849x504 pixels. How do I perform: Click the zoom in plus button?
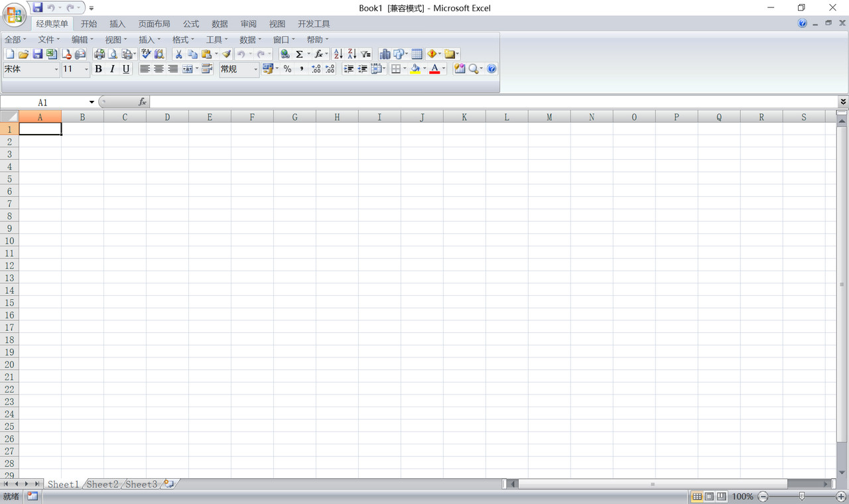point(841,497)
